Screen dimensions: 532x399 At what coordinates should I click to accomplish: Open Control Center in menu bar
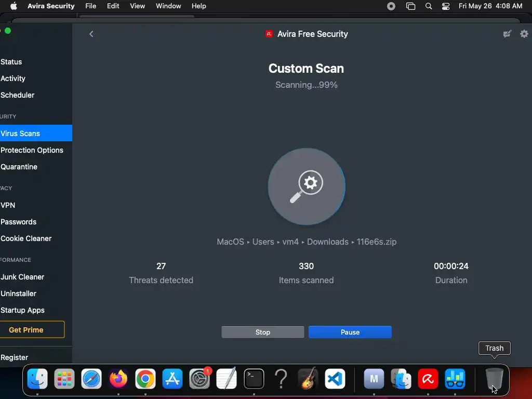tap(445, 6)
